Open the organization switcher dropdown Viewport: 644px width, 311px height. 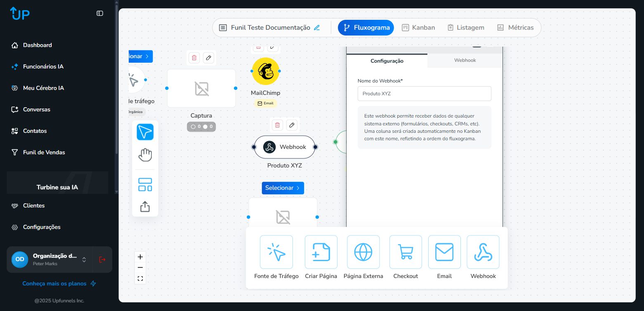click(x=83, y=259)
